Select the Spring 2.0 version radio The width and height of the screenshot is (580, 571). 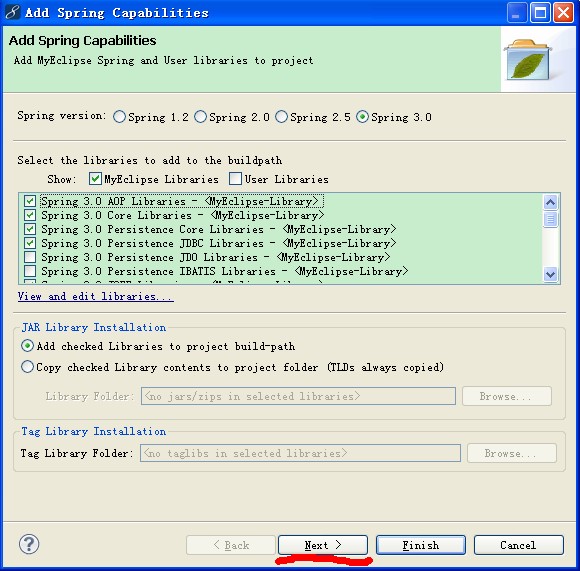click(200, 117)
